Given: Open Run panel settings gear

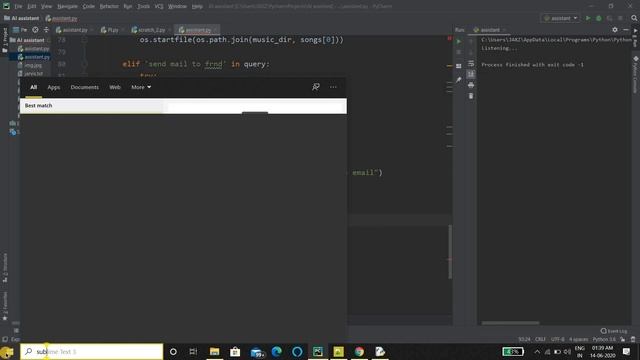Looking at the screenshot, I should (x=615, y=30).
